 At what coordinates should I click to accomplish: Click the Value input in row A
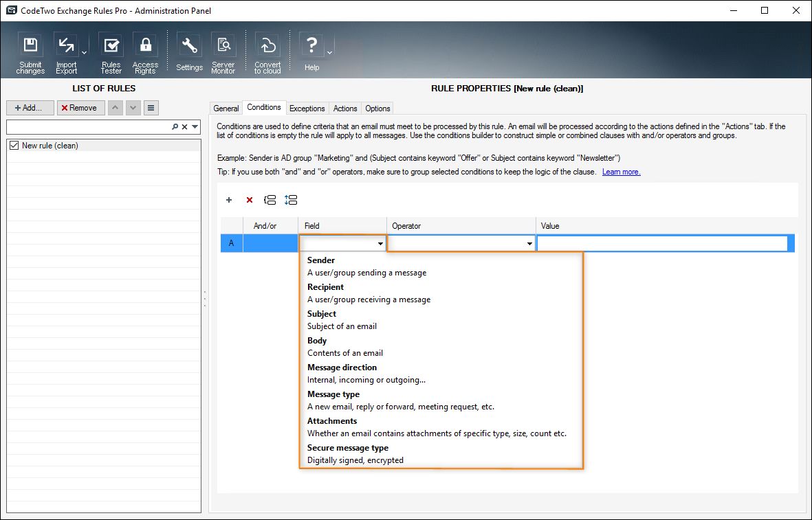[x=662, y=243]
